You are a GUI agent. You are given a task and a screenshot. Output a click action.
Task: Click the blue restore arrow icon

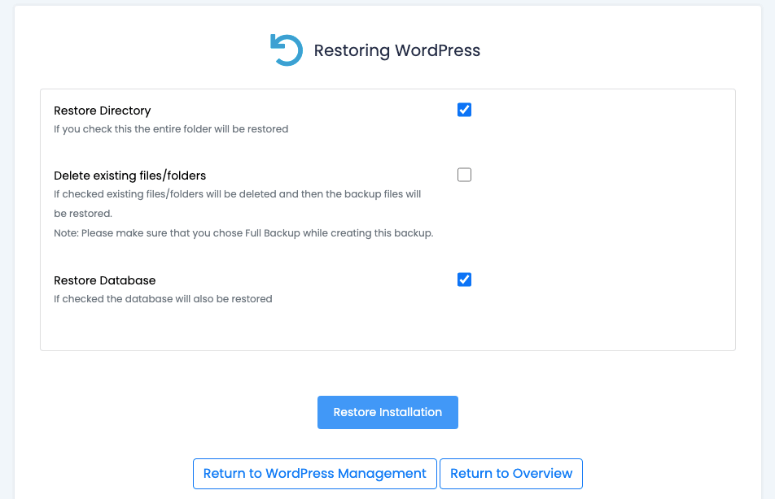click(286, 50)
